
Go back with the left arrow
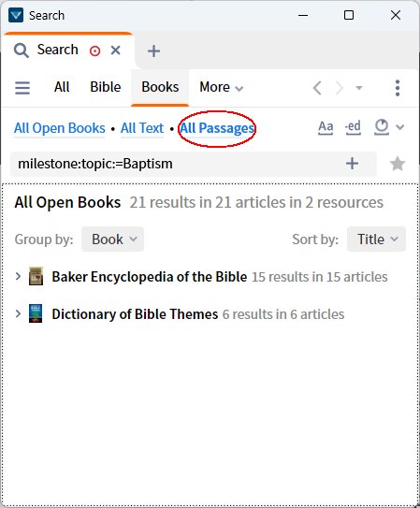point(317,88)
